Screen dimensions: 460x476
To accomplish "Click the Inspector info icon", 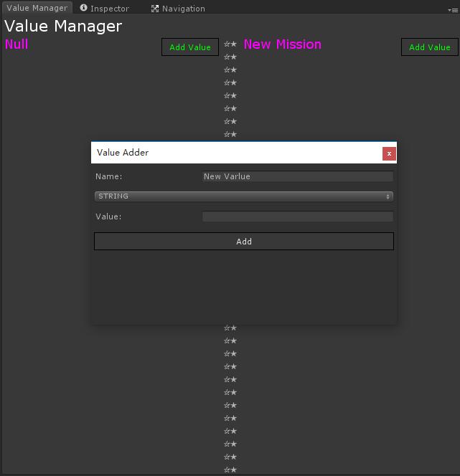I will [x=84, y=8].
